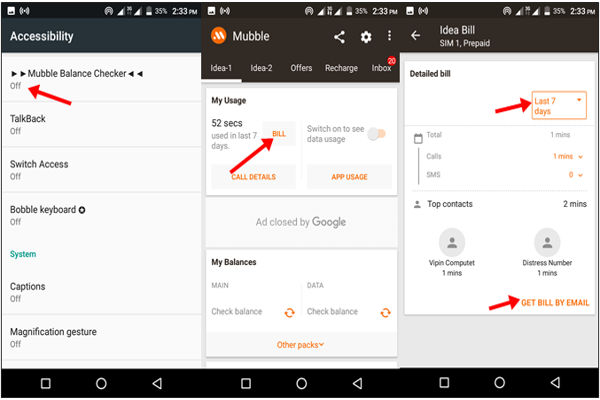This screenshot has width=600, height=400.
Task: Tap the 'My Balances' heading
Action: coord(234,262)
